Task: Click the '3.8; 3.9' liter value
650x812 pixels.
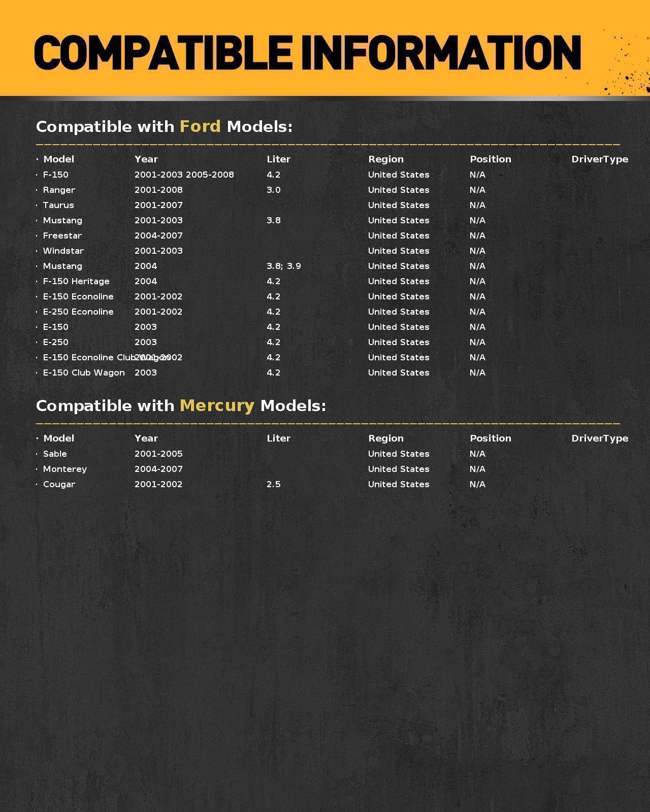Action: coord(284,266)
